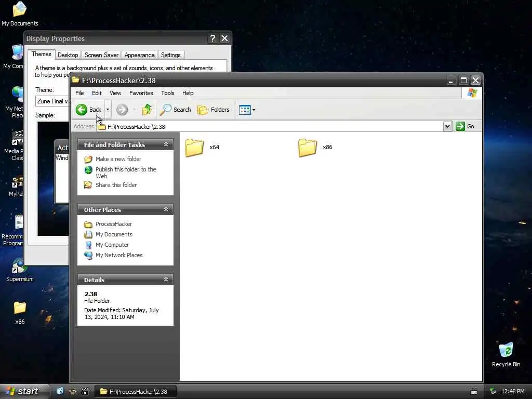Click the Publish to Web globe icon

pos(88,170)
